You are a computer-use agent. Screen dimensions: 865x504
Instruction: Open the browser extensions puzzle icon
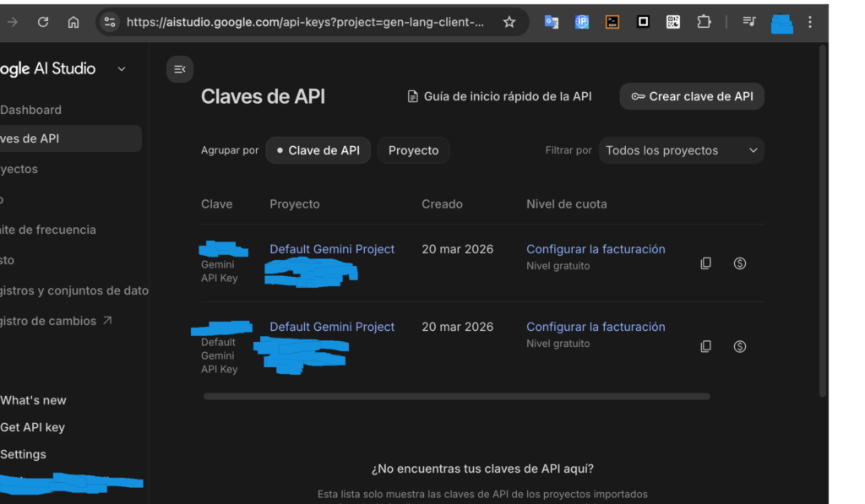pyautogui.click(x=704, y=22)
